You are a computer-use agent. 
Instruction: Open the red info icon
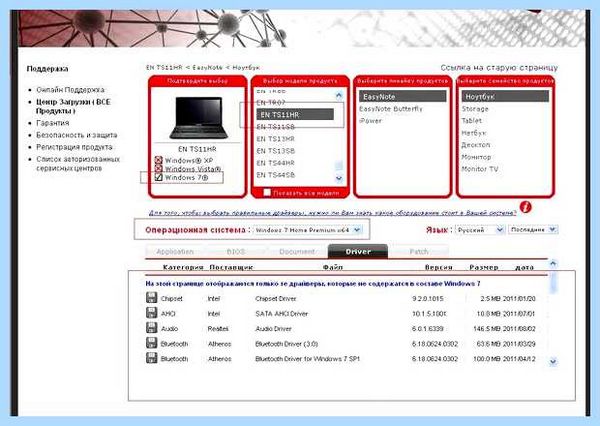click(x=526, y=207)
